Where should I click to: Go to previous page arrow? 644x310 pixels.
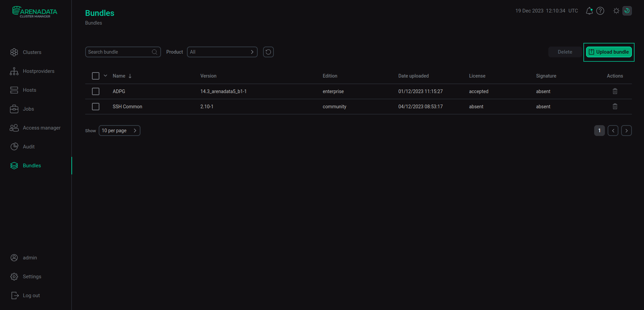point(613,131)
